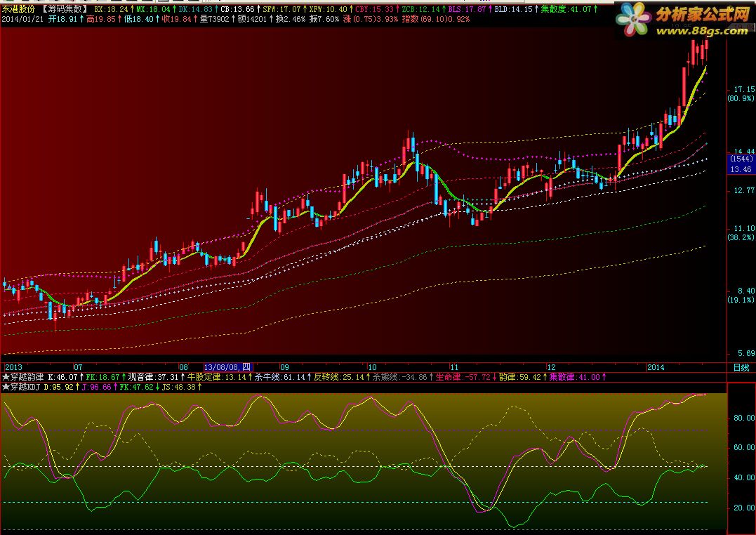Click the 12.77 price axis label
The width and height of the screenshot is (756, 535).
744,190
